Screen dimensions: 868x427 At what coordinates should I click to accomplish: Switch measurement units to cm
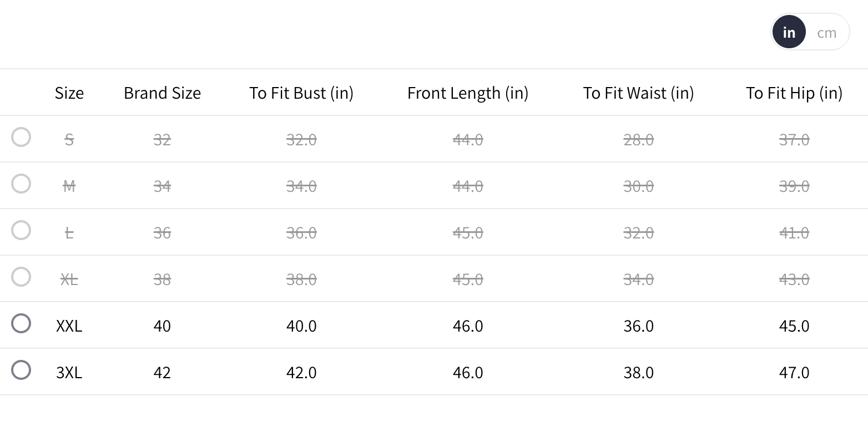click(x=826, y=33)
